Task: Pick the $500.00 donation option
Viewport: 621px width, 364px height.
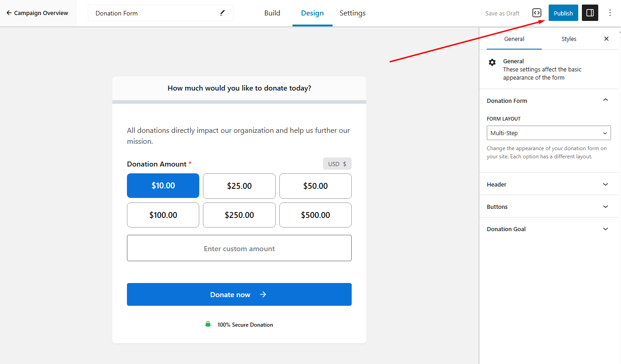Action: (315, 215)
